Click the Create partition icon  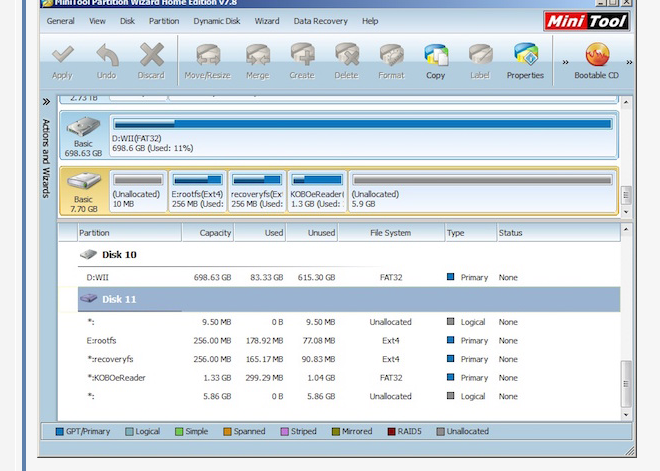(x=302, y=55)
